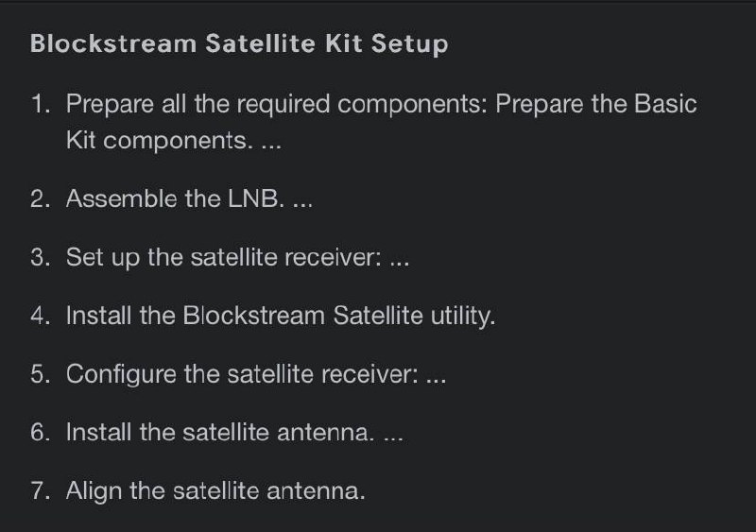756x532 pixels.
Task: Expand ellipsis after Install the satellite antenna
Action: (x=393, y=433)
